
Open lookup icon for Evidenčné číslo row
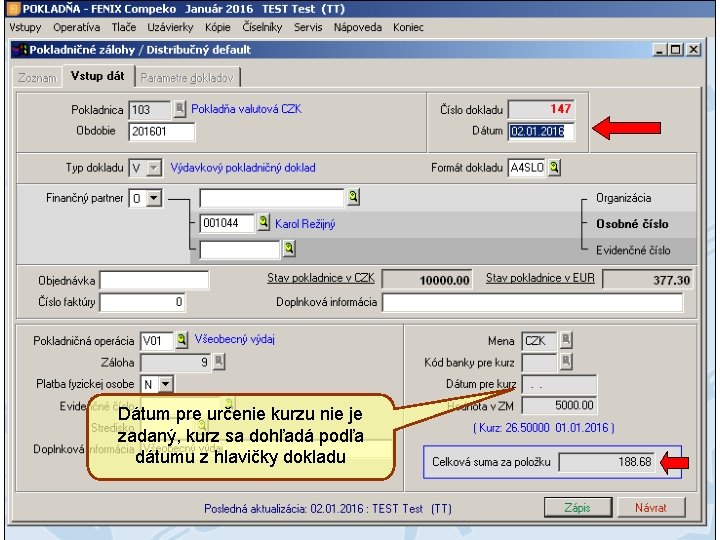click(289, 249)
